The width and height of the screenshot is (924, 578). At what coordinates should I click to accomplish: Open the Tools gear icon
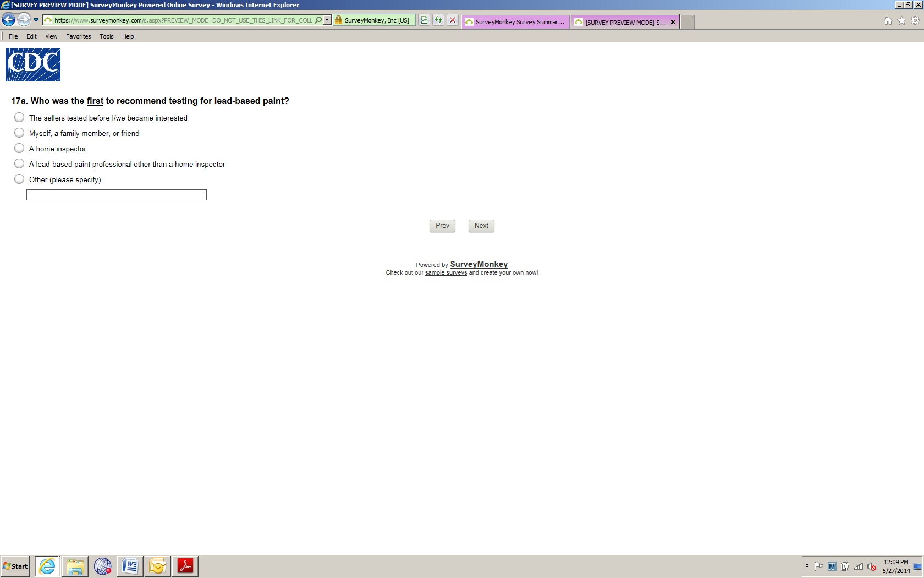[x=915, y=21]
